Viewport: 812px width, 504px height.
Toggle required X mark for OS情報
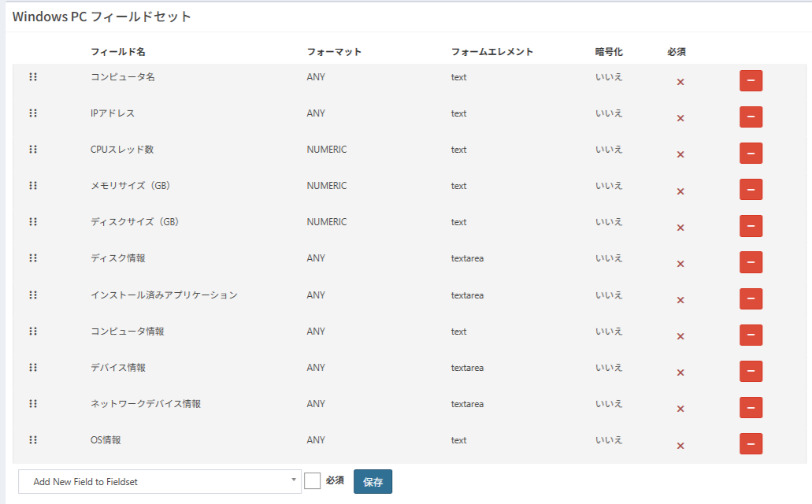680,446
